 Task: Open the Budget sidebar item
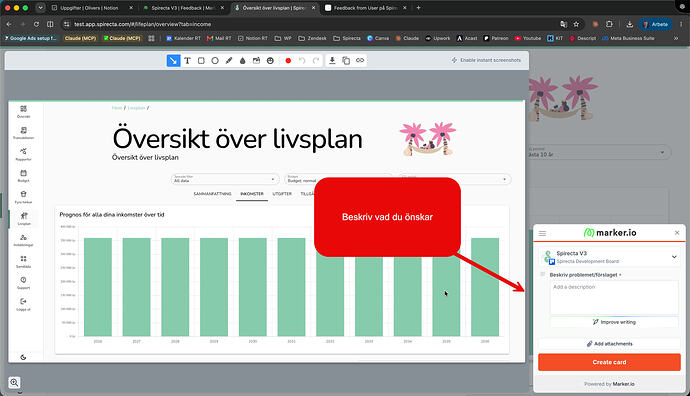[x=23, y=176]
